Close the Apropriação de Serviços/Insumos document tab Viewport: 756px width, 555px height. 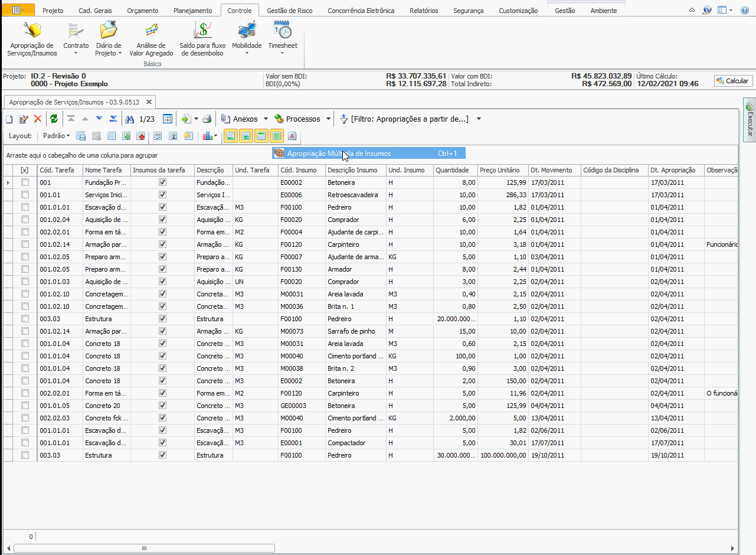[x=149, y=102]
